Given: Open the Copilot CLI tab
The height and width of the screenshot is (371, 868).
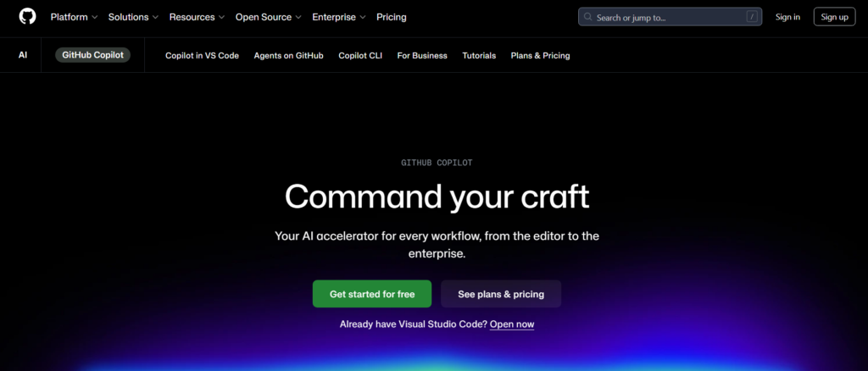Looking at the screenshot, I should click(x=360, y=55).
